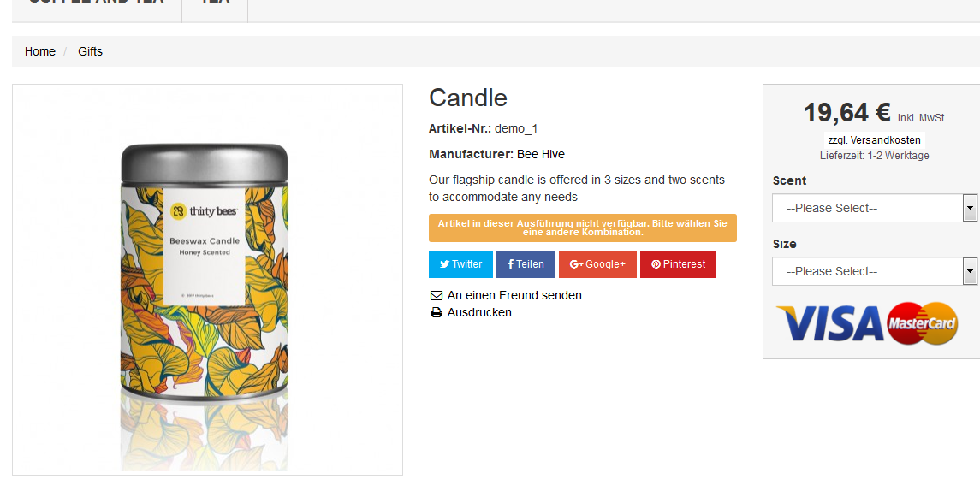This screenshot has height=491, width=980.
Task: Click the An einen Freund senden link
Action: tap(514, 295)
